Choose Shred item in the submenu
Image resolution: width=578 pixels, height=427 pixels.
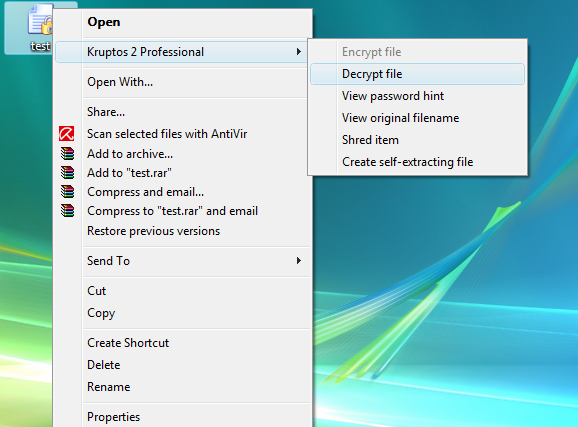tap(417, 140)
